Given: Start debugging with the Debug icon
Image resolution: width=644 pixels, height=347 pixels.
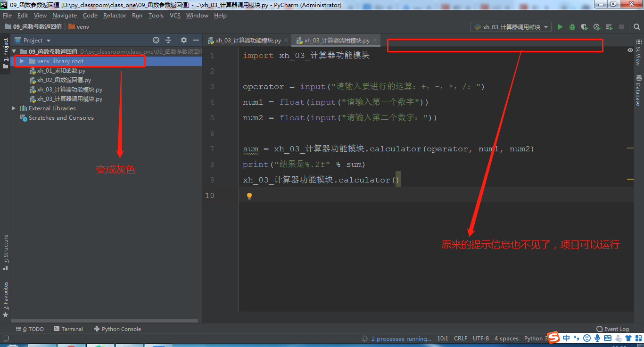Looking at the screenshot, I should click(x=572, y=27).
